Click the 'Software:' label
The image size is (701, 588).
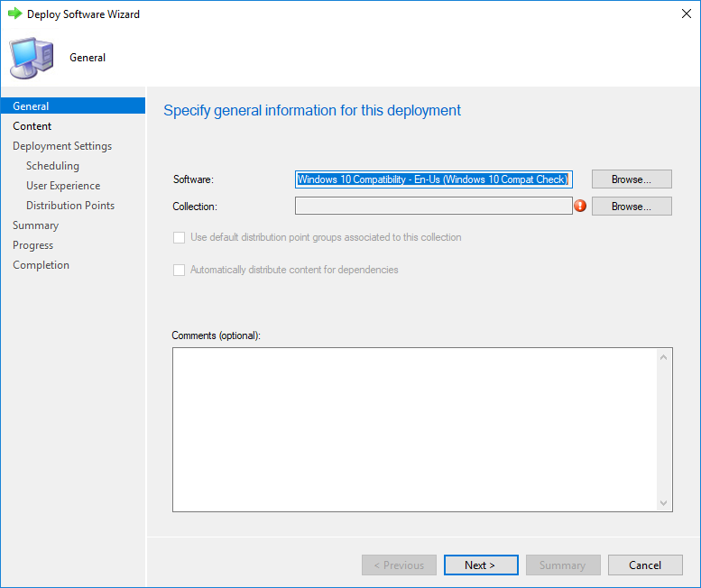[x=193, y=179]
